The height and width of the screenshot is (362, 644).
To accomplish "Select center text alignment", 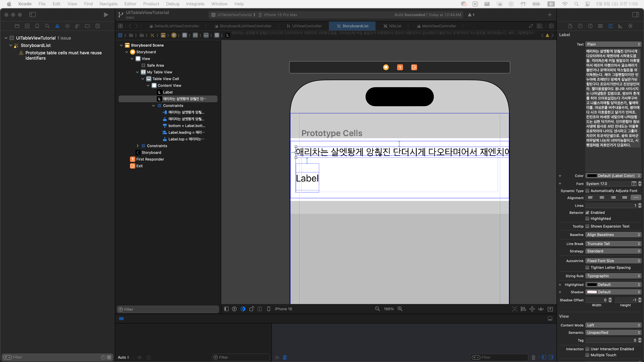I will [602, 198].
